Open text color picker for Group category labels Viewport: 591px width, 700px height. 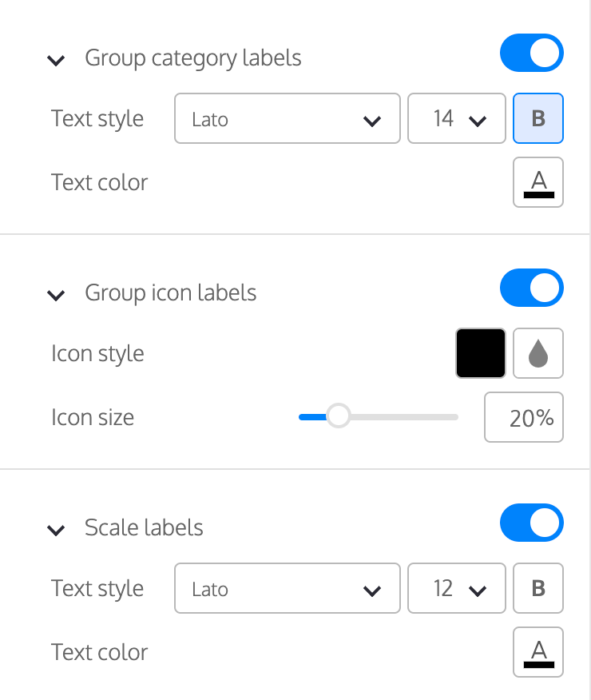pos(538,182)
